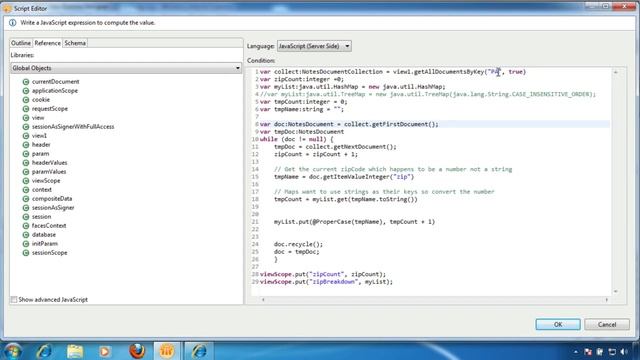Click the sessionAsSignerWithFullAccess icon
This screenshot has height=360, width=640.
[26, 127]
